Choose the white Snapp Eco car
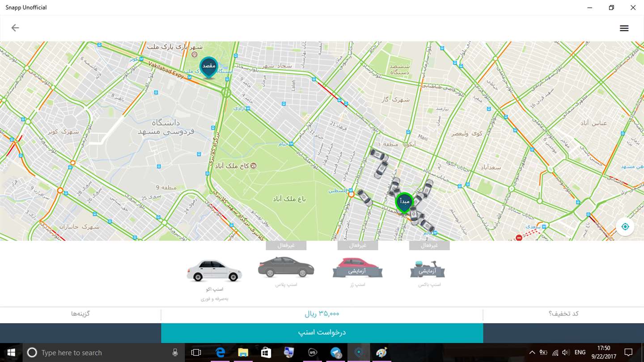Screen dimensions: 644x362 (x=214, y=271)
